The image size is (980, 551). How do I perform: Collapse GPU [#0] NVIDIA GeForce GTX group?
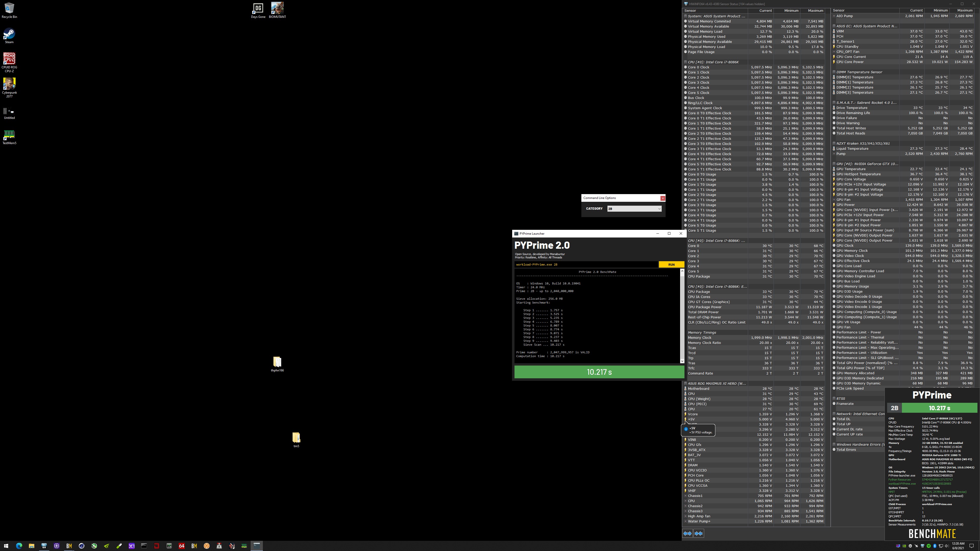(x=834, y=164)
